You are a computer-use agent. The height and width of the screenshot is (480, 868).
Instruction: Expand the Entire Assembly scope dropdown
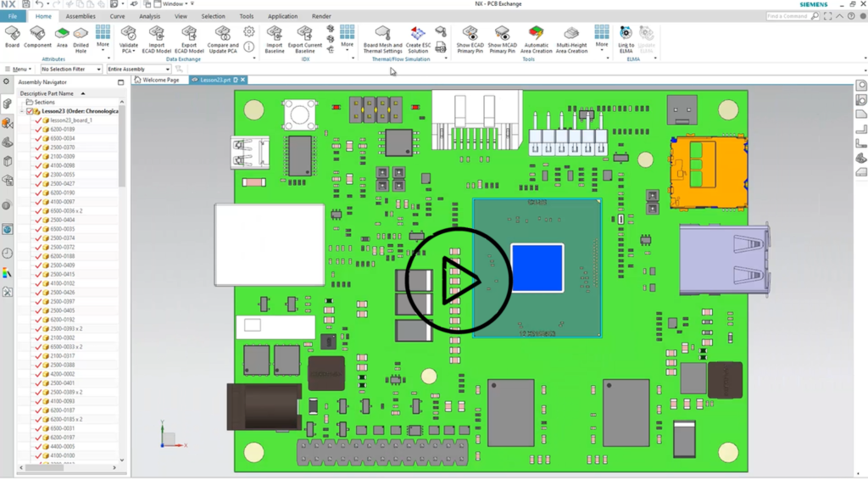pos(137,69)
